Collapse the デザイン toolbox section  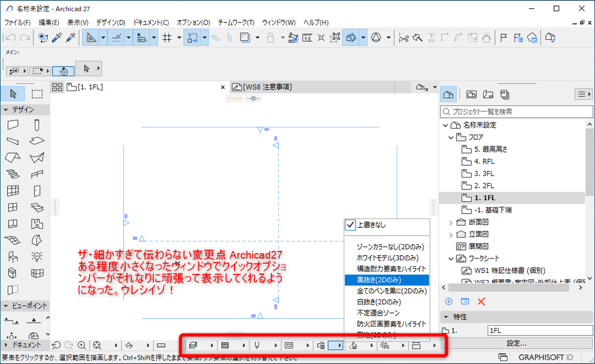(6, 110)
